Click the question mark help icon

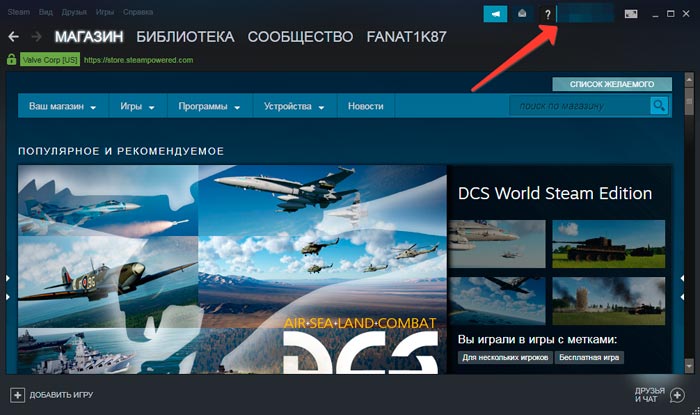(546, 14)
